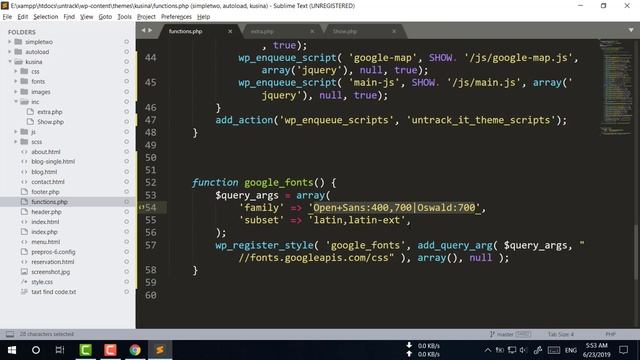Open the Tools menu
Screen dimensions: 640x360
[x=124, y=17]
